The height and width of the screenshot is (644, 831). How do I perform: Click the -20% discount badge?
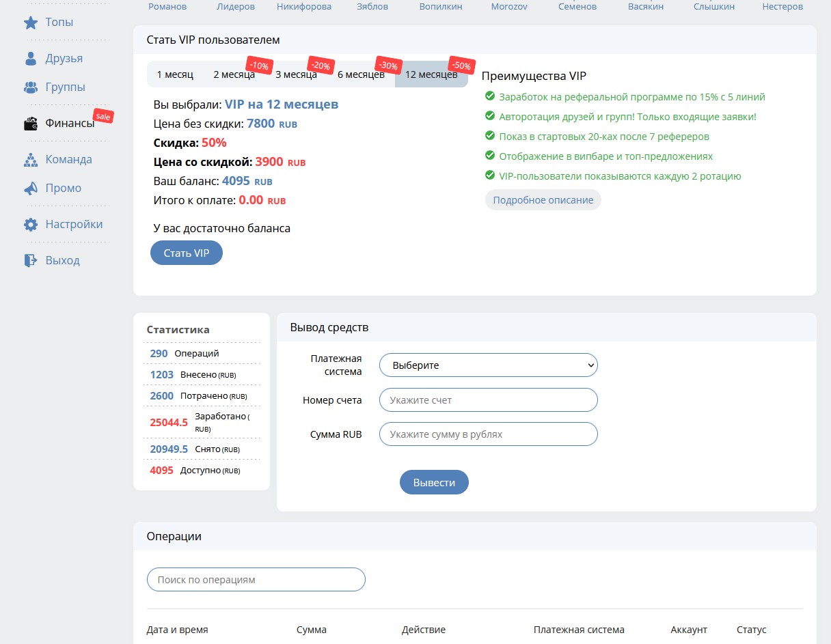[321, 66]
